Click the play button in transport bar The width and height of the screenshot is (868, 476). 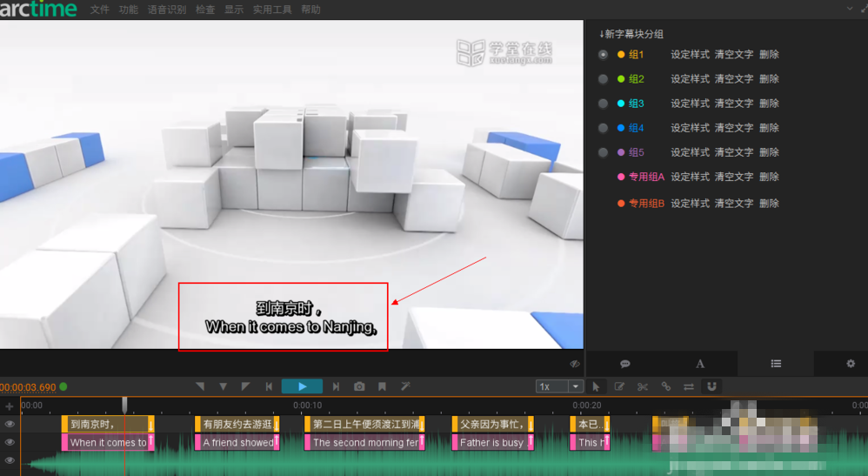(x=302, y=386)
